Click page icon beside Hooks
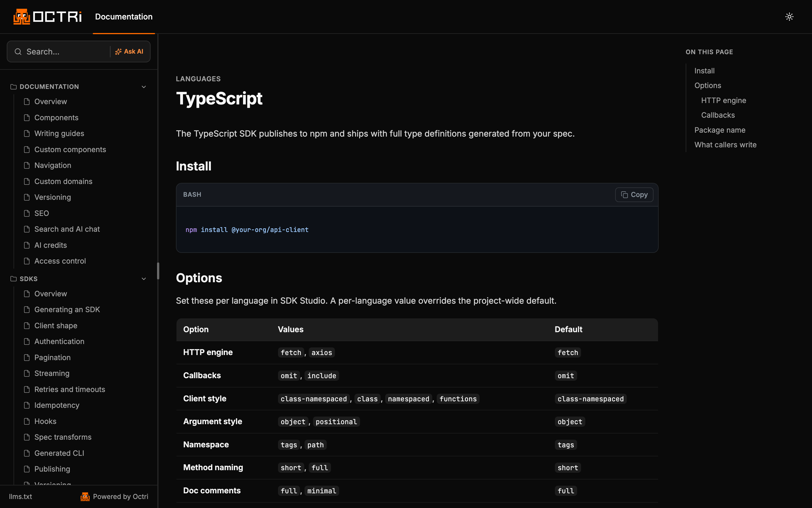This screenshot has height=508, width=812. 27,421
